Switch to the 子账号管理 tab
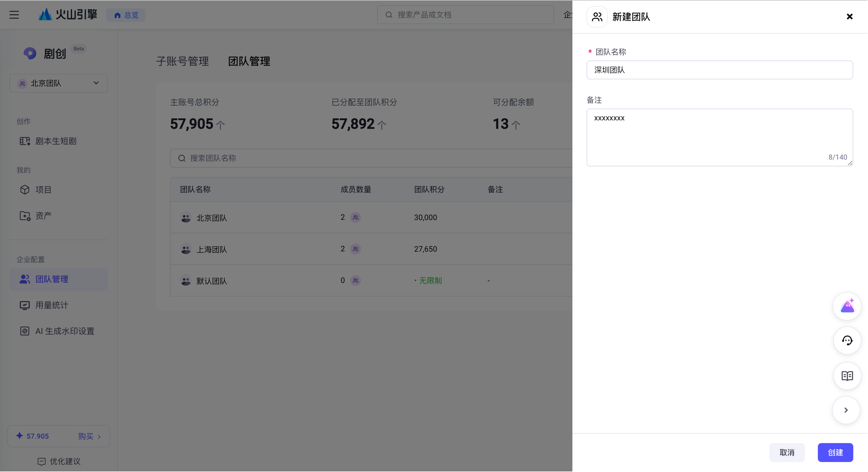868x472 pixels. 182,61
